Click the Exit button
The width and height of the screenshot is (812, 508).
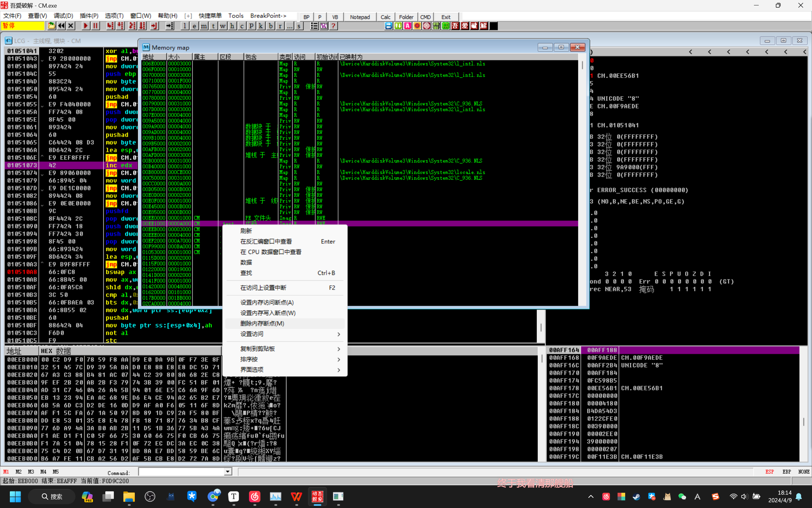[446, 17]
